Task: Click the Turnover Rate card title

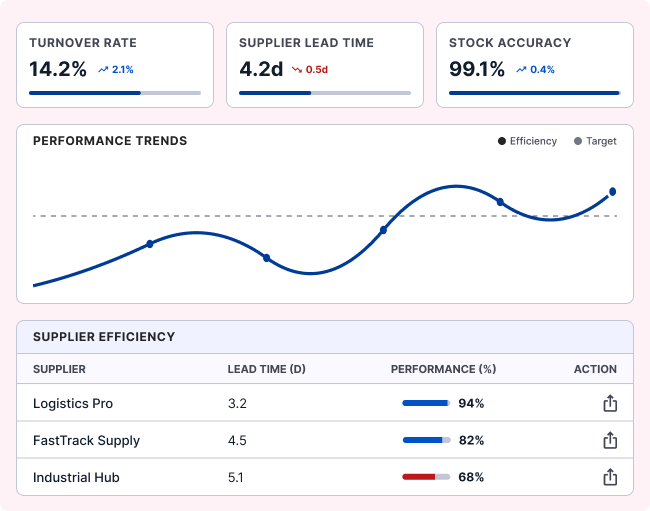Action: click(x=83, y=43)
